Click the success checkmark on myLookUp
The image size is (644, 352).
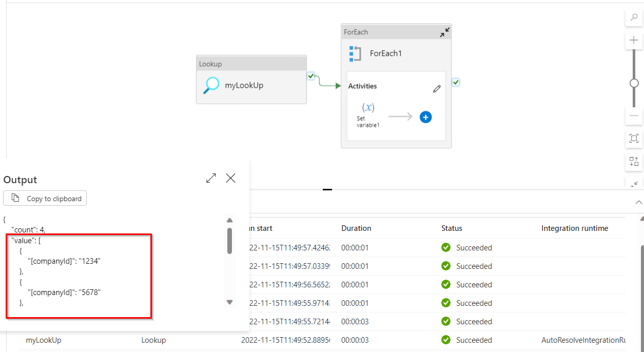tap(311, 76)
